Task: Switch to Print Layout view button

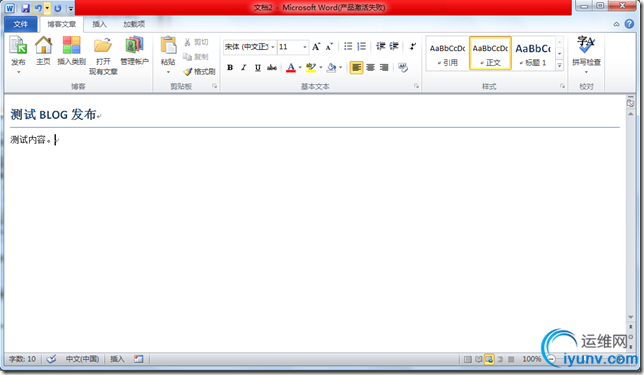Action: (x=467, y=359)
